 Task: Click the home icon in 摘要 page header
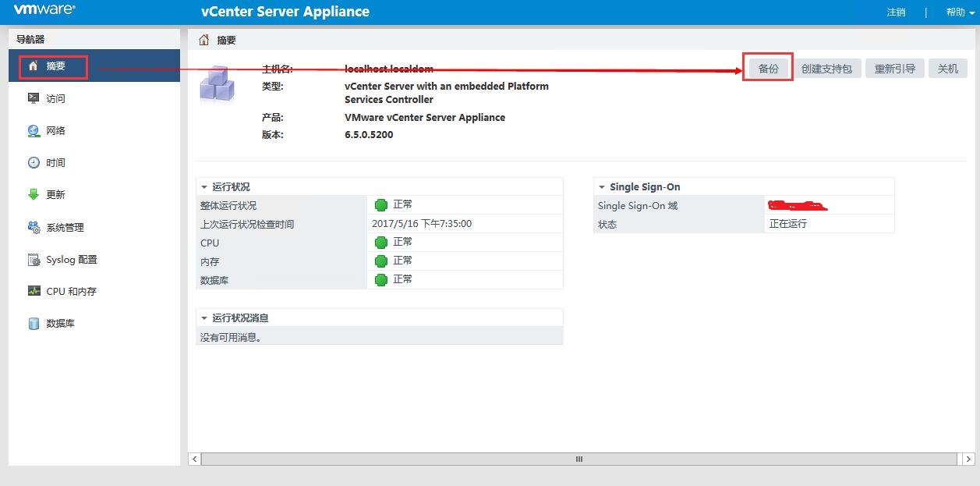pos(204,40)
